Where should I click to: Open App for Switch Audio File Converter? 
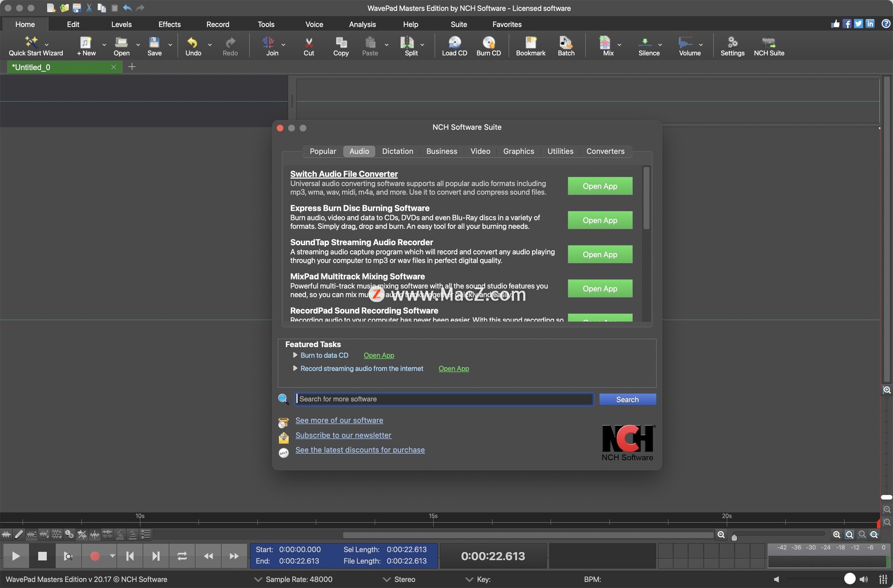pyautogui.click(x=600, y=186)
